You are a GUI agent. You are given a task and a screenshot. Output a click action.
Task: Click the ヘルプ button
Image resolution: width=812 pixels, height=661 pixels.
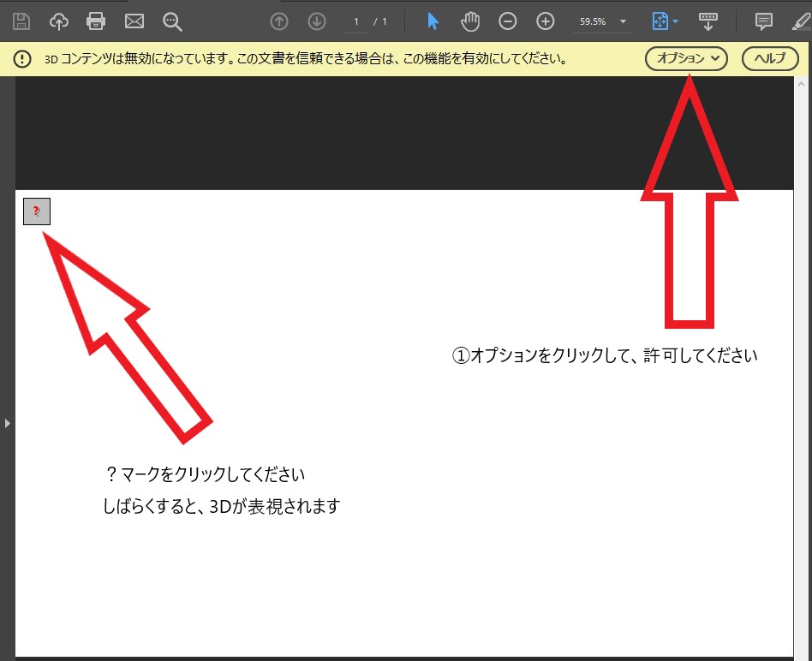770,58
